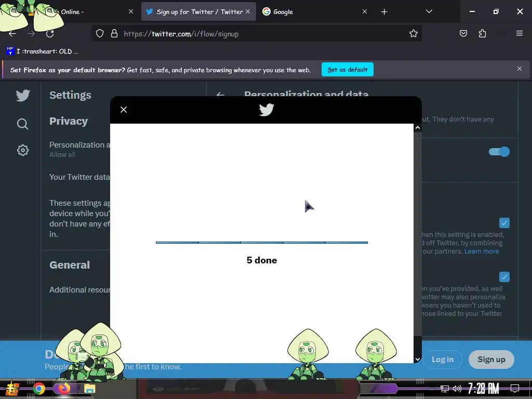Click the taskbar clock showing 7:28 AM

pos(484,389)
